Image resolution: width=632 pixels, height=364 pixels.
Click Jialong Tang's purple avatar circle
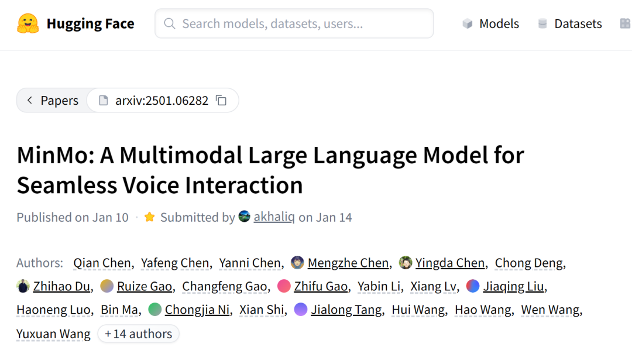[301, 309]
